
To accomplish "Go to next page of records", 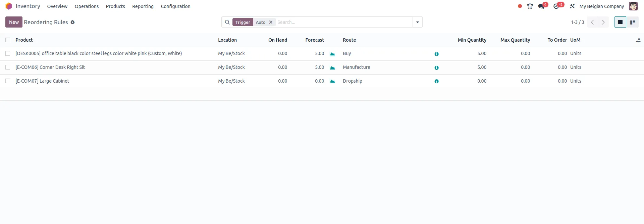I will click(603, 22).
